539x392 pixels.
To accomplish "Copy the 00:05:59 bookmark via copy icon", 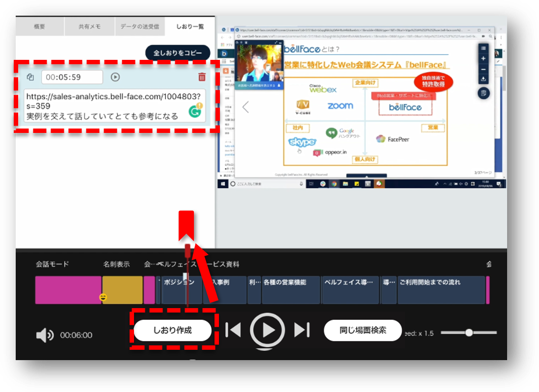I will [30, 77].
